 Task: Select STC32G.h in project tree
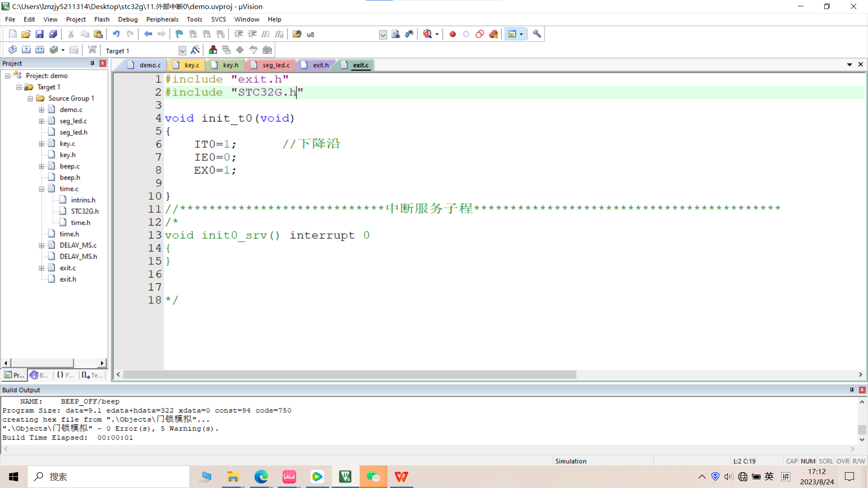[85, 211]
